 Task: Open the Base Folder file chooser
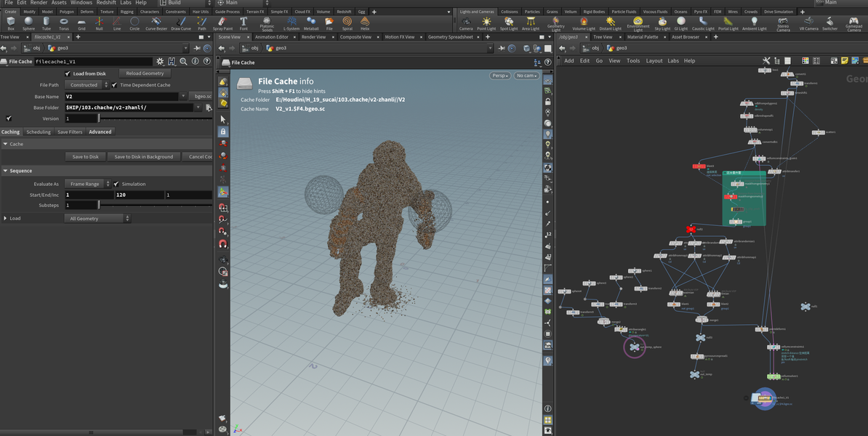[x=209, y=108]
